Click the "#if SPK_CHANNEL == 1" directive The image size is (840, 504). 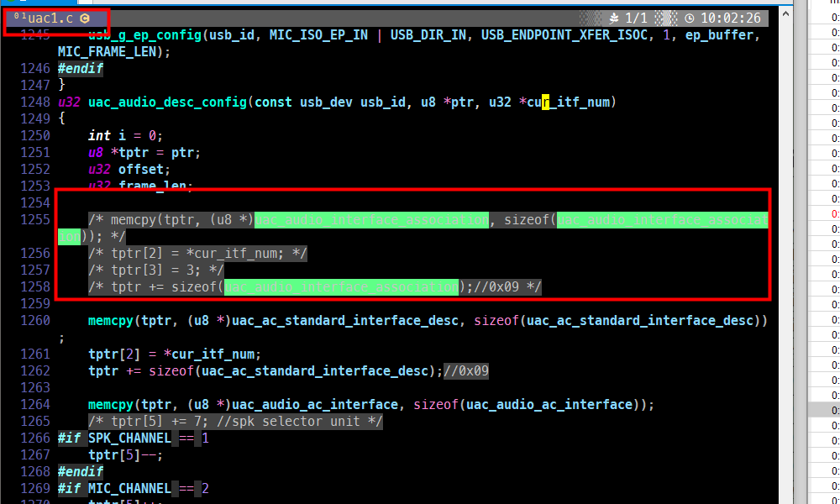pos(134,438)
